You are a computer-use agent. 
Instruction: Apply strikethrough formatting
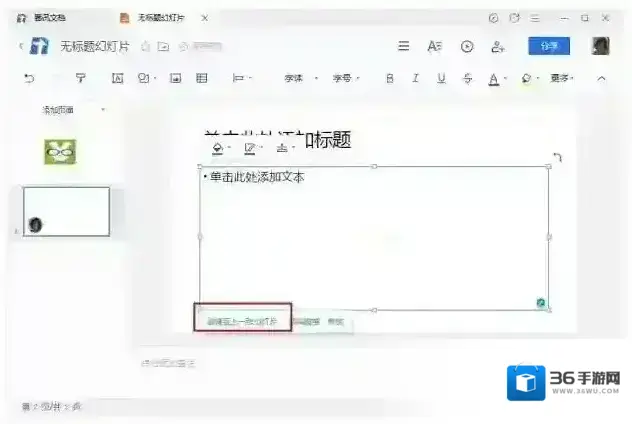467,78
